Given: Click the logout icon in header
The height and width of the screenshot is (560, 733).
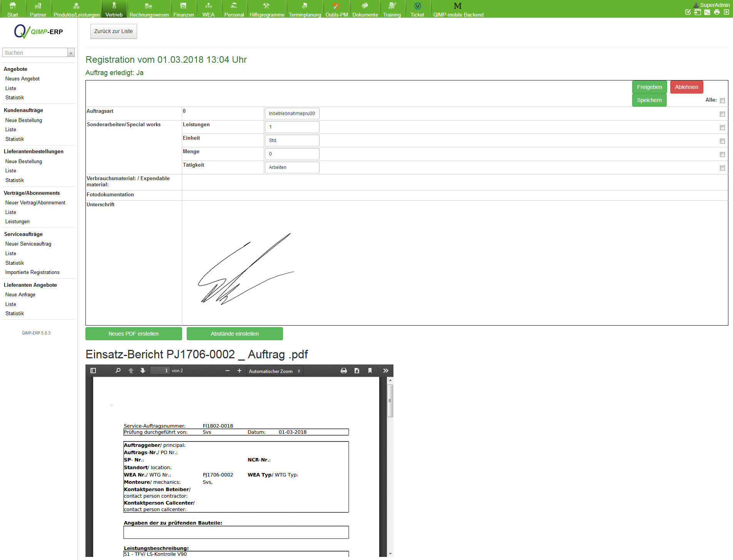Looking at the screenshot, I should point(726,12).
